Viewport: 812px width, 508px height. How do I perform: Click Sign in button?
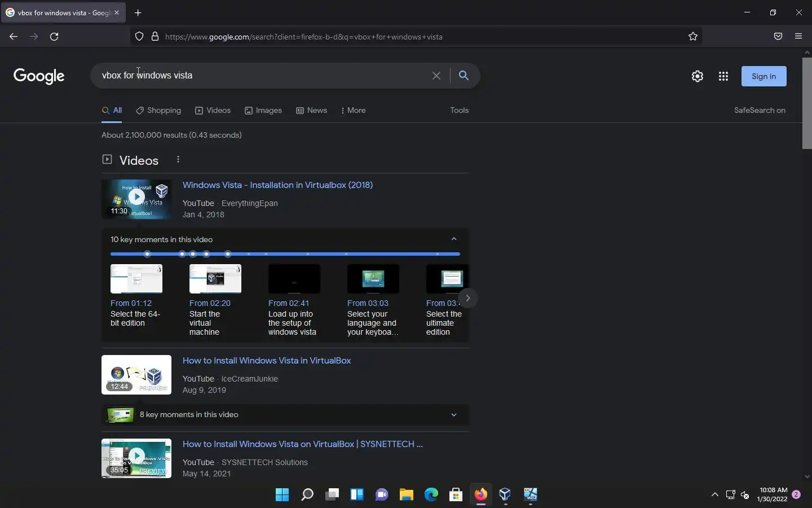click(x=764, y=76)
